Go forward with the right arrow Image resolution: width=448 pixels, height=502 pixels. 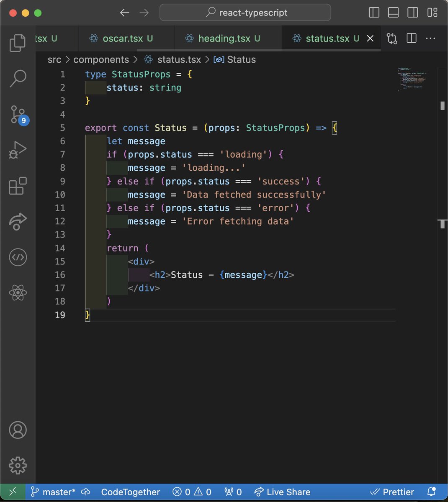[x=144, y=13]
